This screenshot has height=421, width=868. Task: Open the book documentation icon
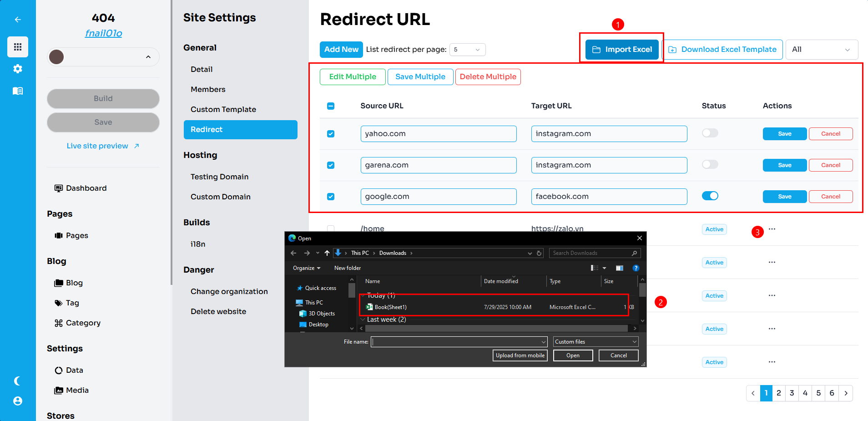18,91
